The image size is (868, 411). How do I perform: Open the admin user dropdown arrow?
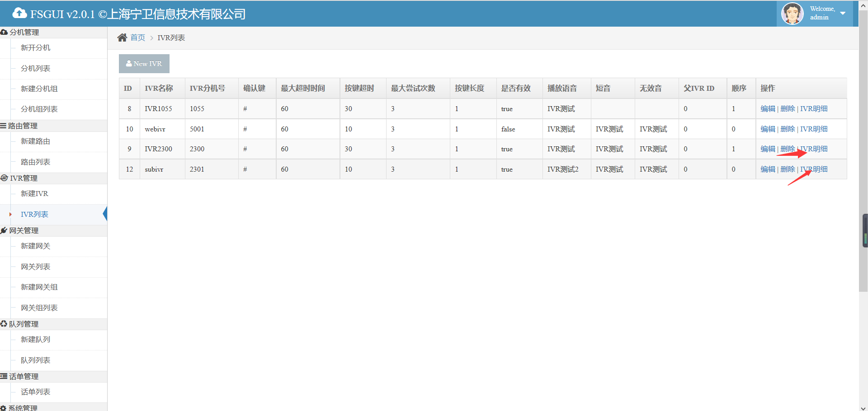click(x=843, y=13)
